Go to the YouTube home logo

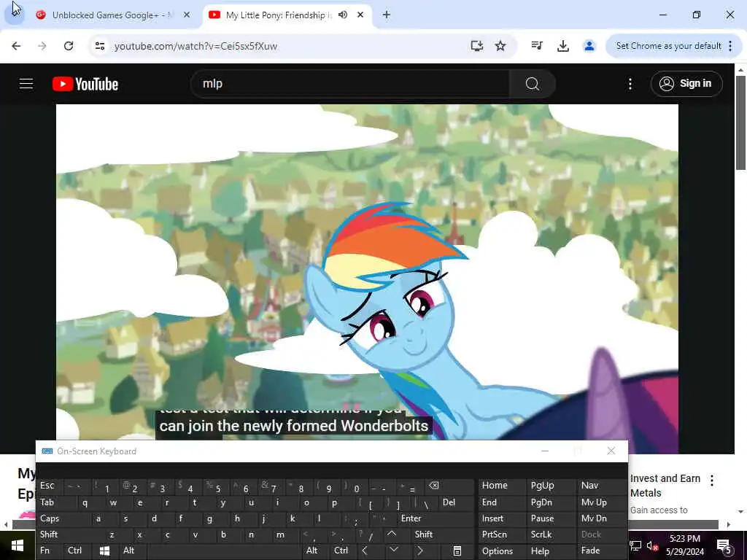(x=85, y=84)
